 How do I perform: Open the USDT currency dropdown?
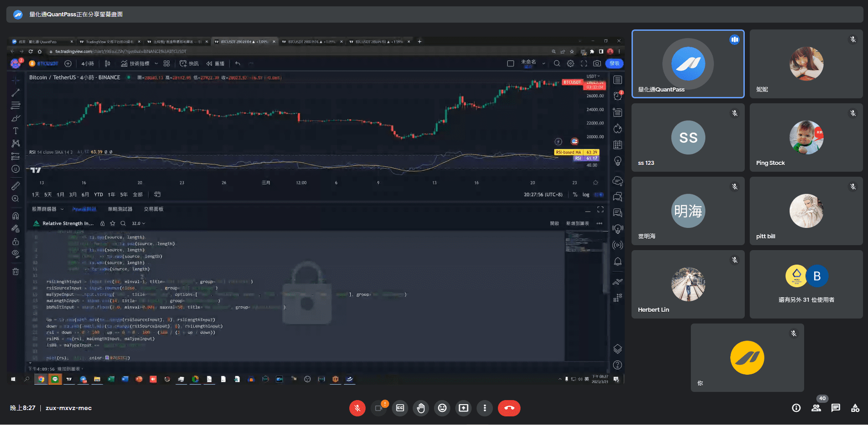593,76
